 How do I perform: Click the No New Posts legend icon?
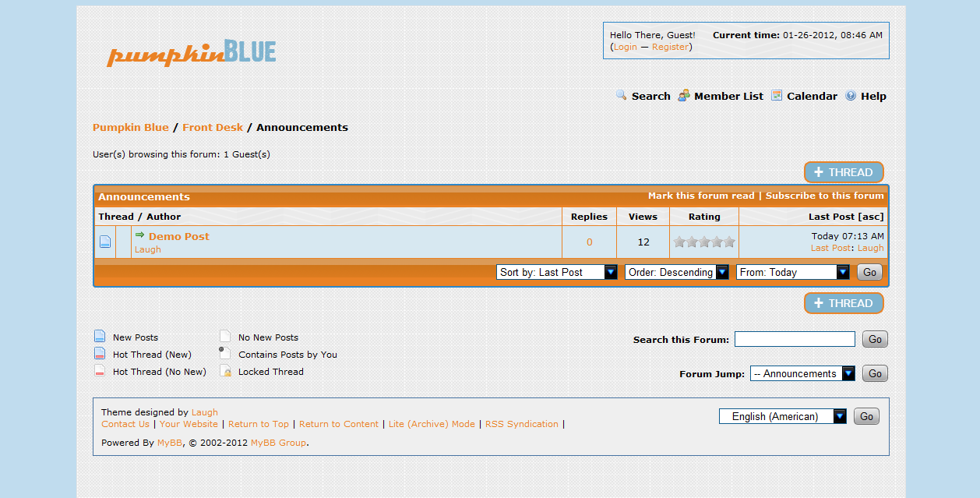[x=225, y=337]
